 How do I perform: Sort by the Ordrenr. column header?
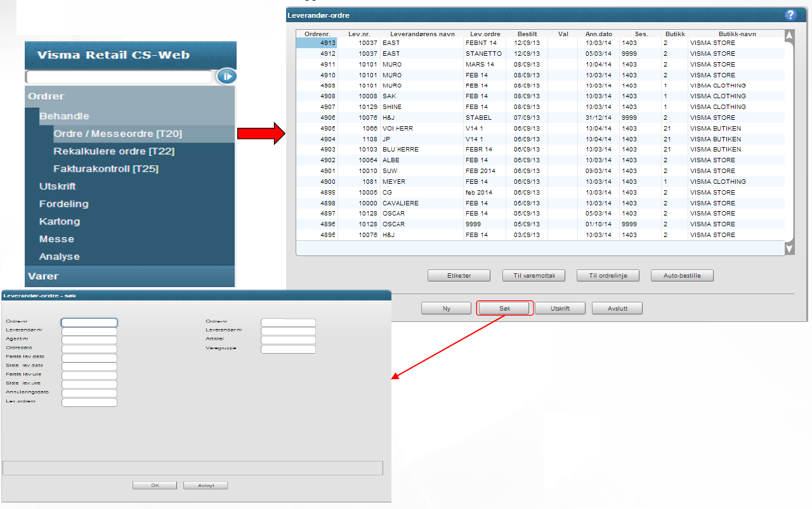[x=317, y=34]
